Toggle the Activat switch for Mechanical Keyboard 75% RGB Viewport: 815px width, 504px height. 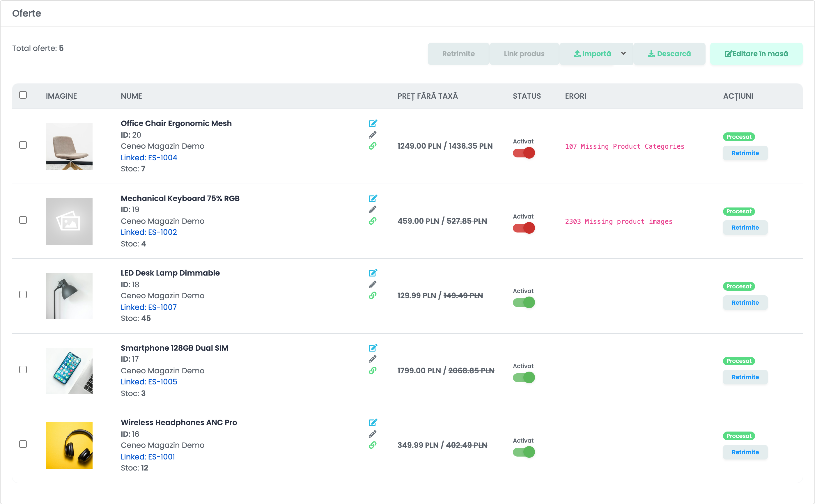point(524,228)
